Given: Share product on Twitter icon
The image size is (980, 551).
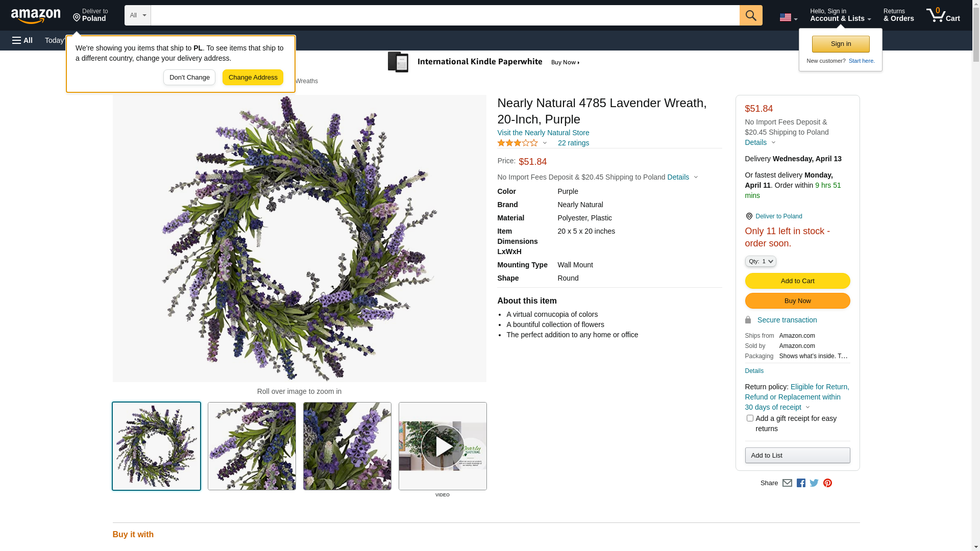Looking at the screenshot, I should [x=814, y=483].
